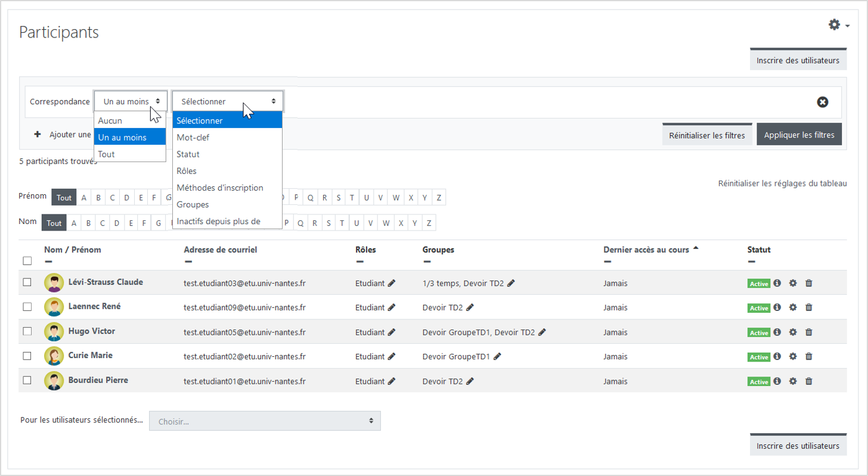Tick the checkbox for Laennec René
This screenshot has height=476, width=868.
[x=27, y=307]
